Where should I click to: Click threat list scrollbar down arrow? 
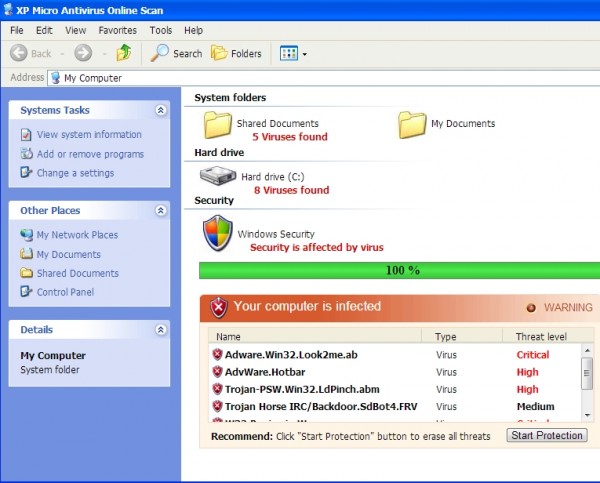click(587, 415)
